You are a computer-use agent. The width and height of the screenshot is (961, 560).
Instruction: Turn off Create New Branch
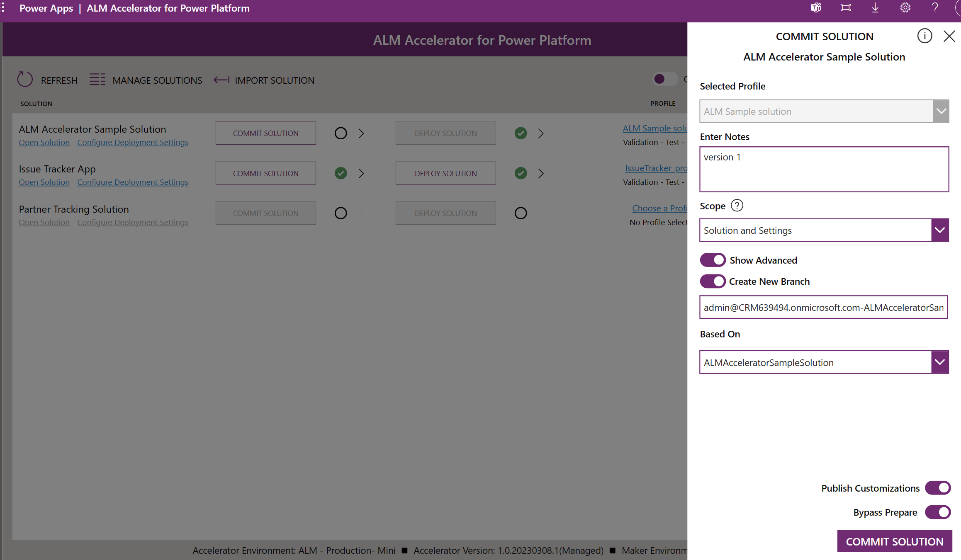(x=713, y=281)
